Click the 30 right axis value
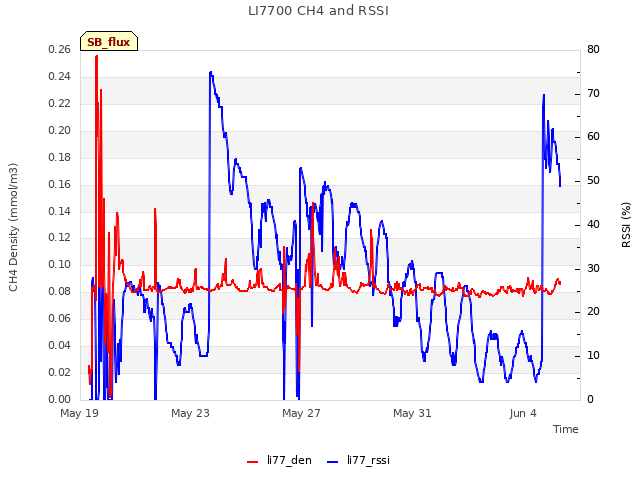This screenshot has height=480, width=640. 593,268
